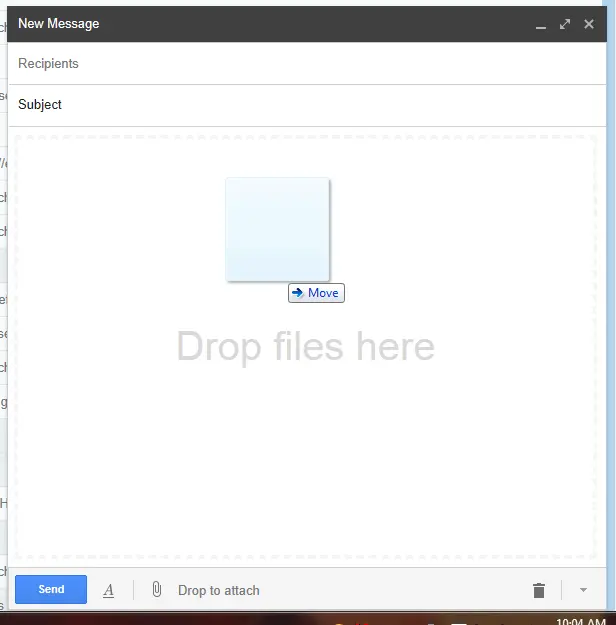Click the 'Drop files here' area
The height and width of the screenshot is (625, 616).
click(x=305, y=347)
